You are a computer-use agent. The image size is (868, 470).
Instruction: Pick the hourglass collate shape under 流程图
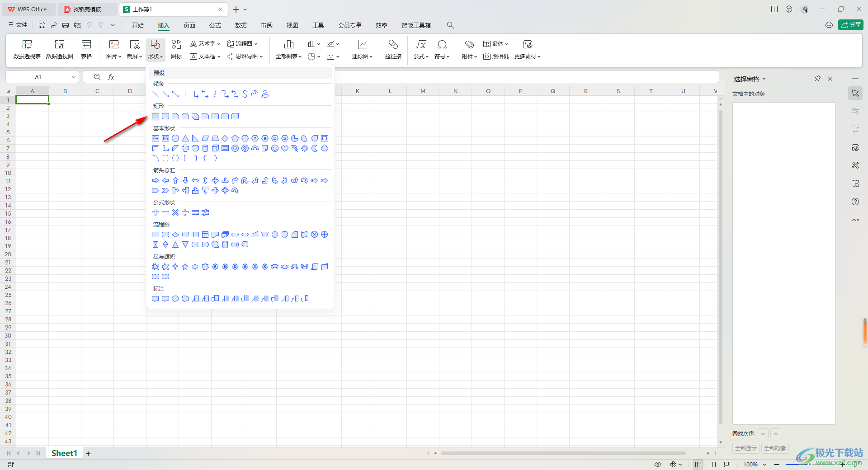[x=156, y=244]
